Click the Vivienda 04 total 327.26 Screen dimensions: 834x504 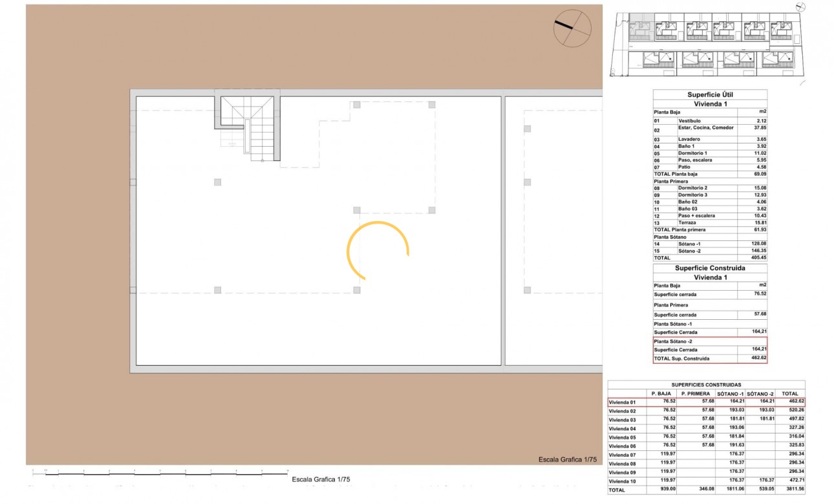tap(795, 428)
